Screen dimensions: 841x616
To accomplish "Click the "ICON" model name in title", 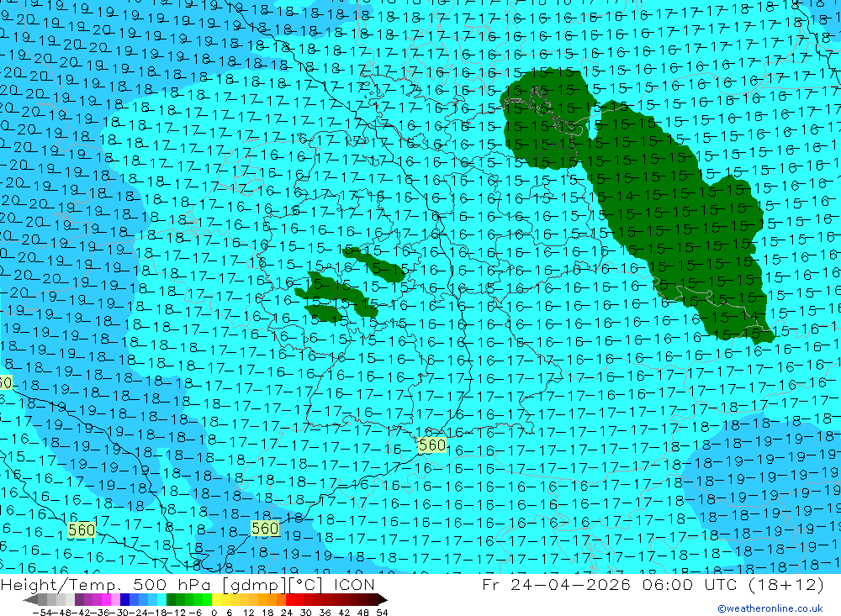I will pyautogui.click(x=355, y=585).
